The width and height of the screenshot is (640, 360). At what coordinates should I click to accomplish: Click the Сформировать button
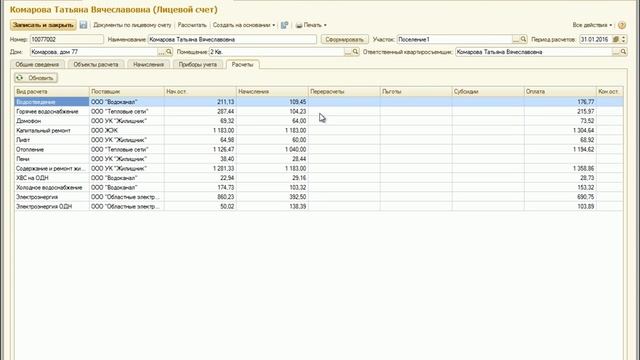(344, 39)
